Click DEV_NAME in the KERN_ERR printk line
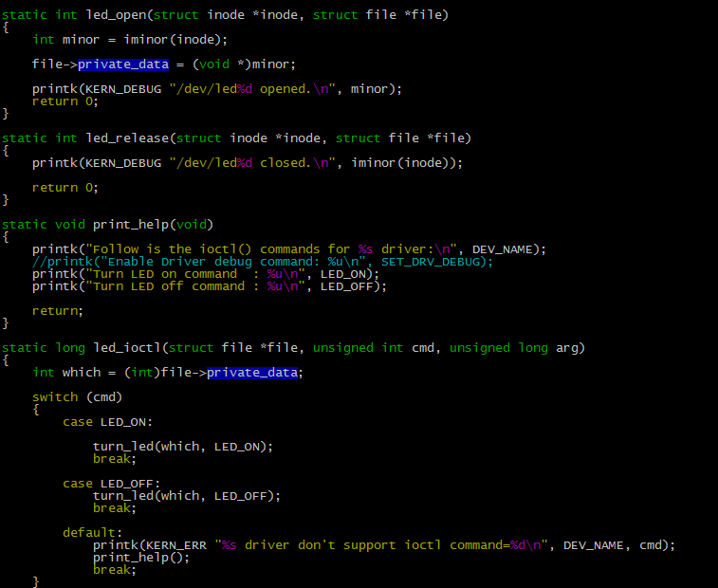Viewport: 718px width, 588px height. point(594,545)
